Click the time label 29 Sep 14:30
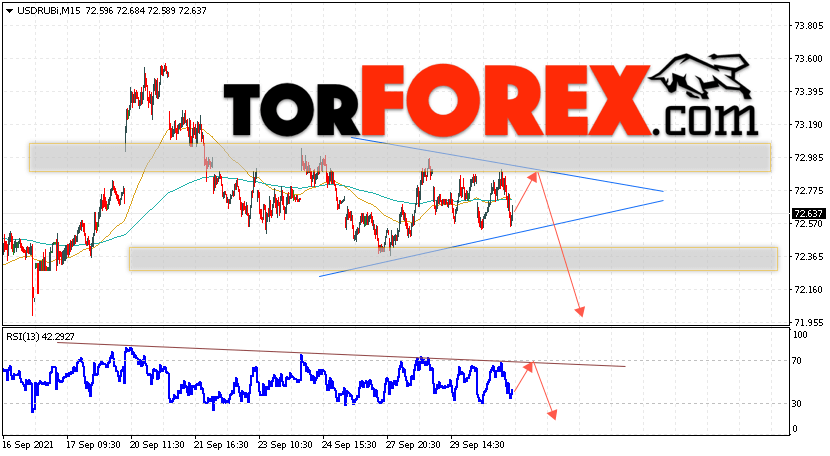Screen dimensions: 830x456 477,445
